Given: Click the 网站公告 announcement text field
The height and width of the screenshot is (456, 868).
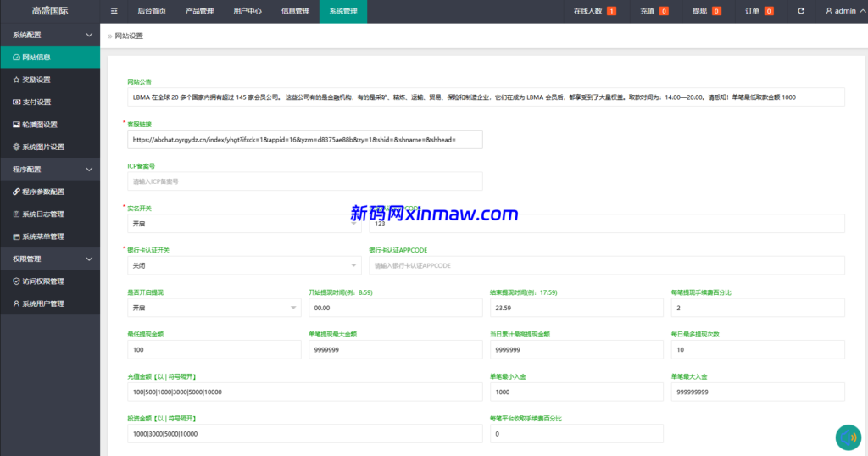Looking at the screenshot, I should click(486, 97).
